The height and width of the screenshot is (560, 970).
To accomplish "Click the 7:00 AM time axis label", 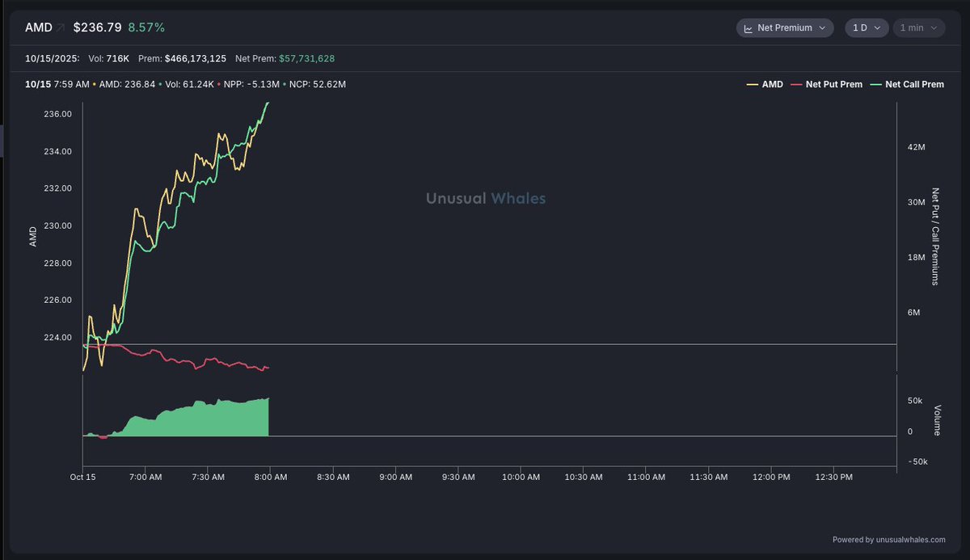I will 145,478.
